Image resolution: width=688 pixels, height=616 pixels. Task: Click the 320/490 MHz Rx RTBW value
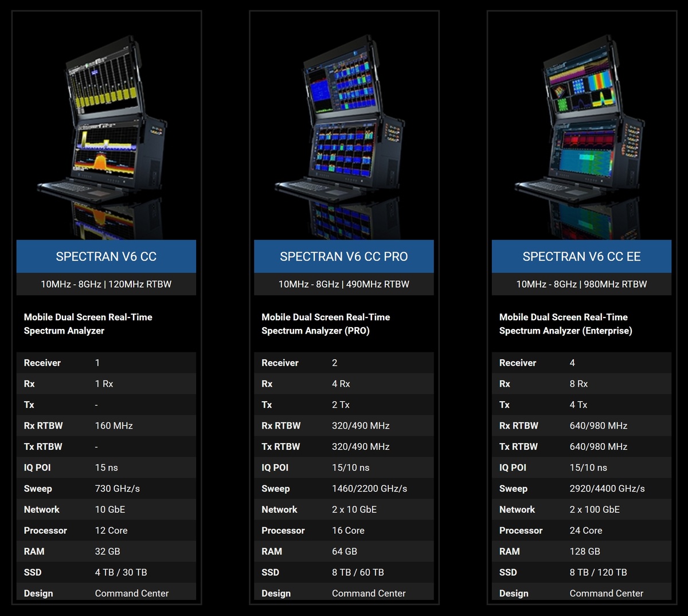(x=361, y=426)
